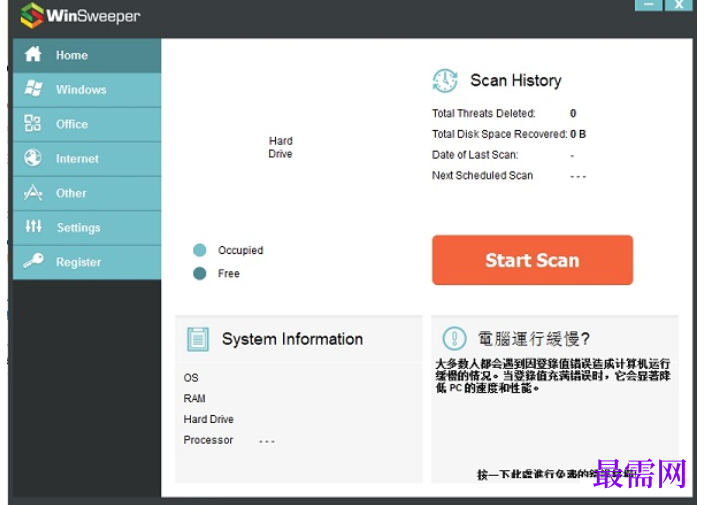Click the Hard Drive chart label
The image size is (705, 505).
point(280,147)
